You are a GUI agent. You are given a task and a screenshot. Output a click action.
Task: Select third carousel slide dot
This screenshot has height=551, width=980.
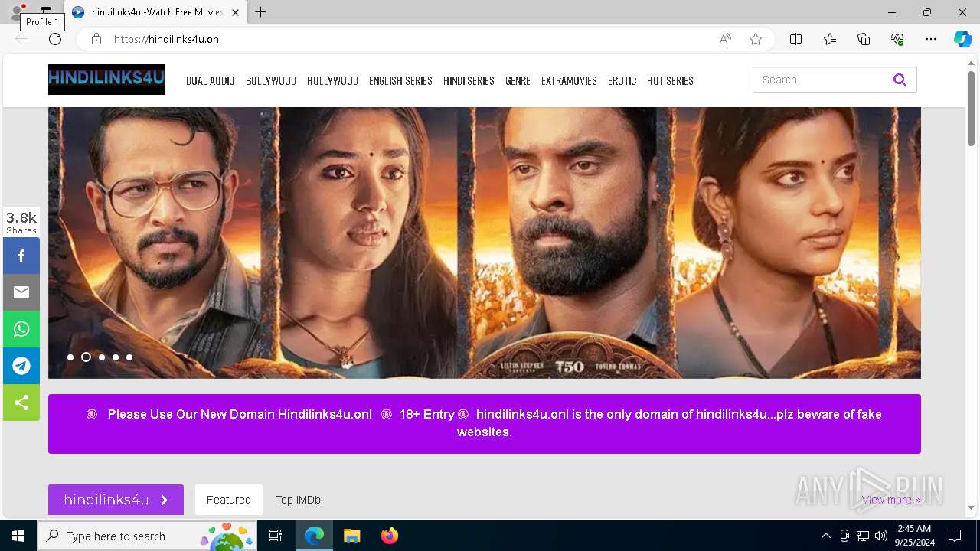click(101, 357)
